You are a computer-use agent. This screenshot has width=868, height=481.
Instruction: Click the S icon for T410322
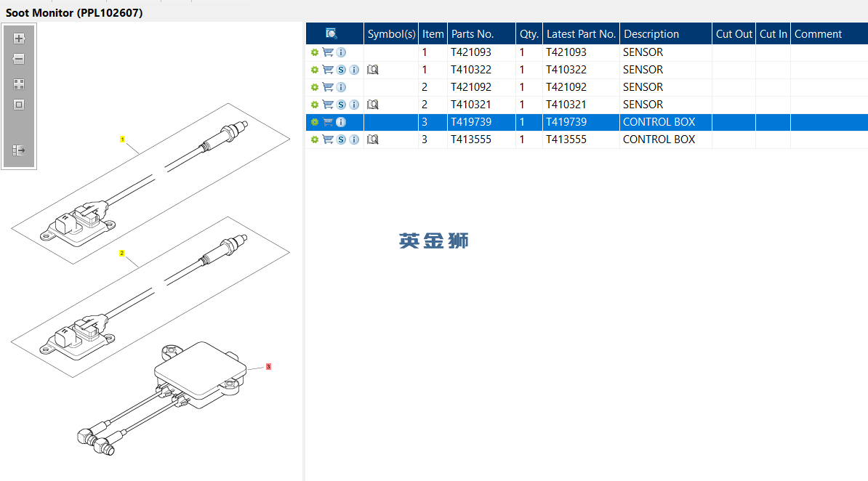[x=341, y=70]
